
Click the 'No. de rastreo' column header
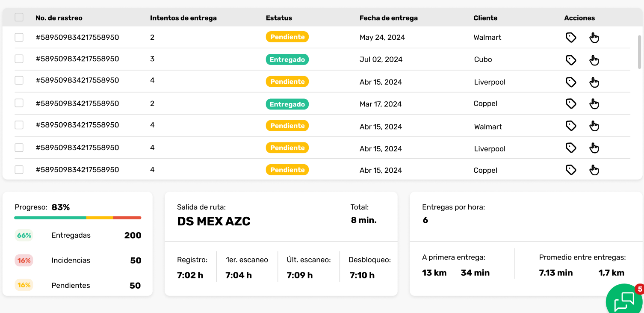[59, 18]
